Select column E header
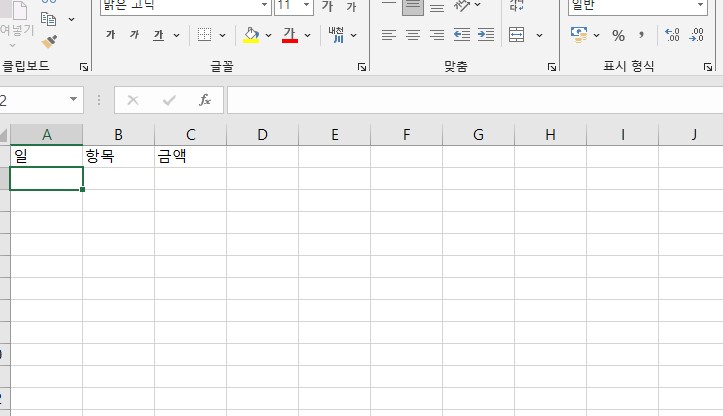The width and height of the screenshot is (723, 416). pos(334,135)
